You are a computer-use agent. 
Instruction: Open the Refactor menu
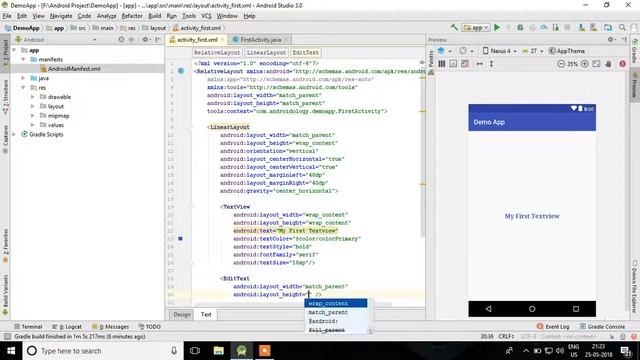(x=132, y=16)
